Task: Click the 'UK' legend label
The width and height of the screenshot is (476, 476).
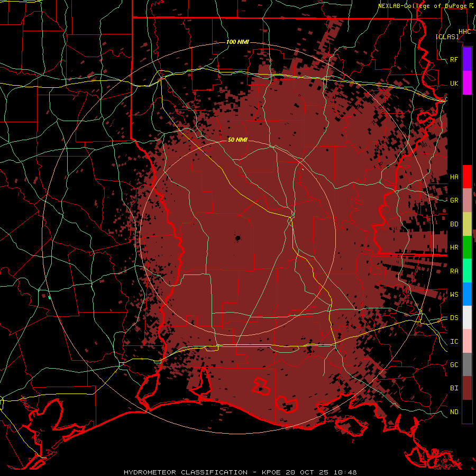Action: 454,83
